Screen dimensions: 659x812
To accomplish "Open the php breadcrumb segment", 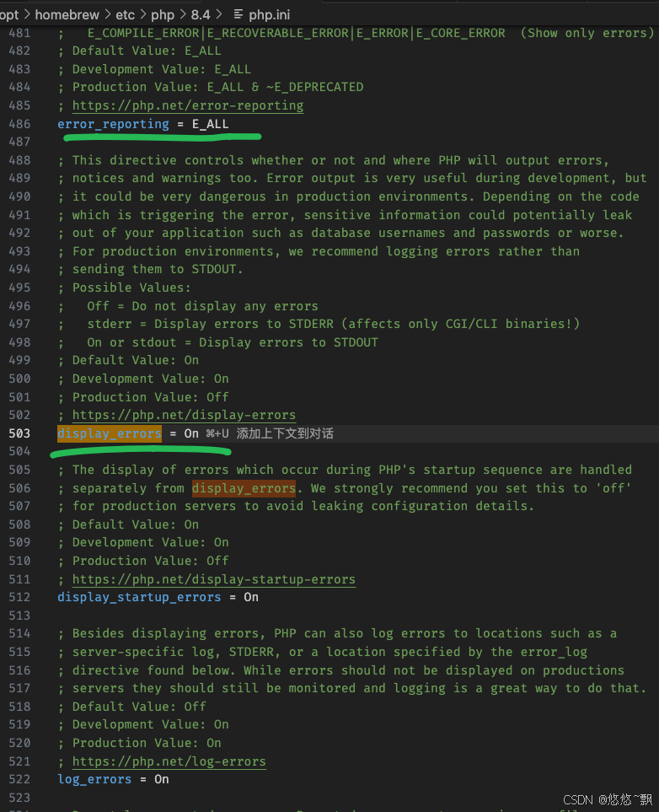I will click(163, 15).
